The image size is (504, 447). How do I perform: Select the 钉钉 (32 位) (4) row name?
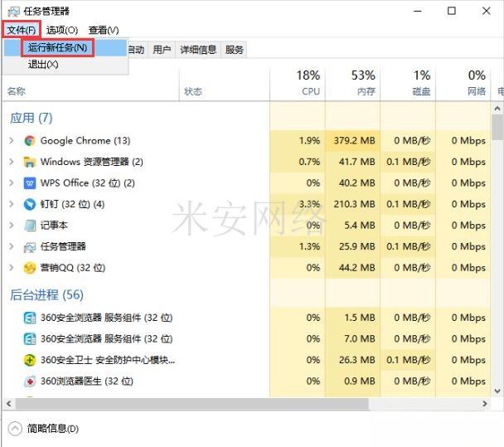tap(72, 204)
